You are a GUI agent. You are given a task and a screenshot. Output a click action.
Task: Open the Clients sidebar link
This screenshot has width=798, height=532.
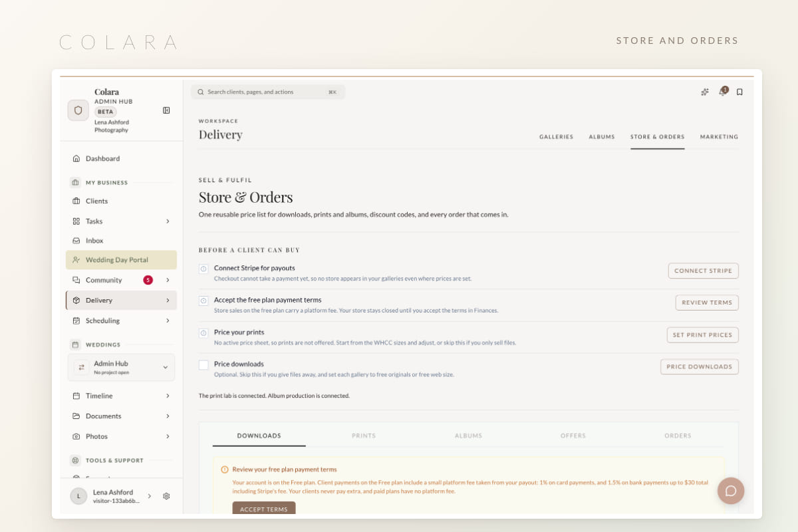[x=121, y=201]
